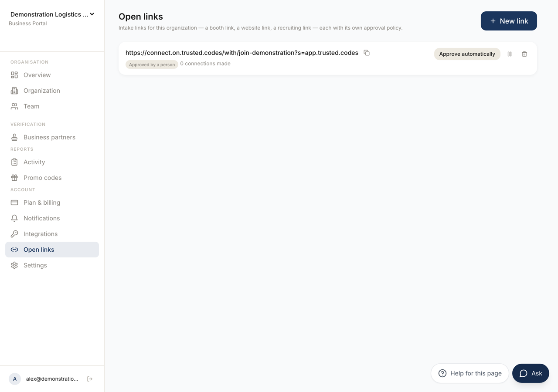This screenshot has width=558, height=392.
Task: Open Notifications bell icon
Action: click(x=14, y=218)
